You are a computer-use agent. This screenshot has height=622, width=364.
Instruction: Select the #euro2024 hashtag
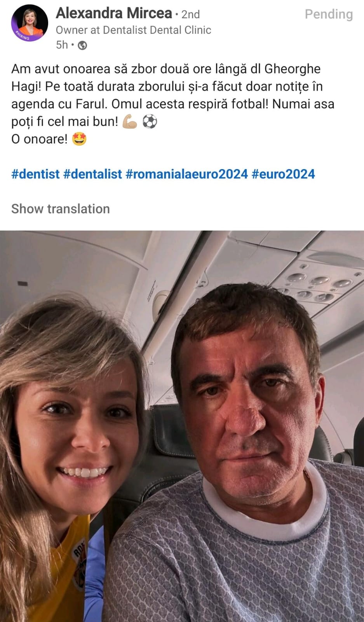283,174
